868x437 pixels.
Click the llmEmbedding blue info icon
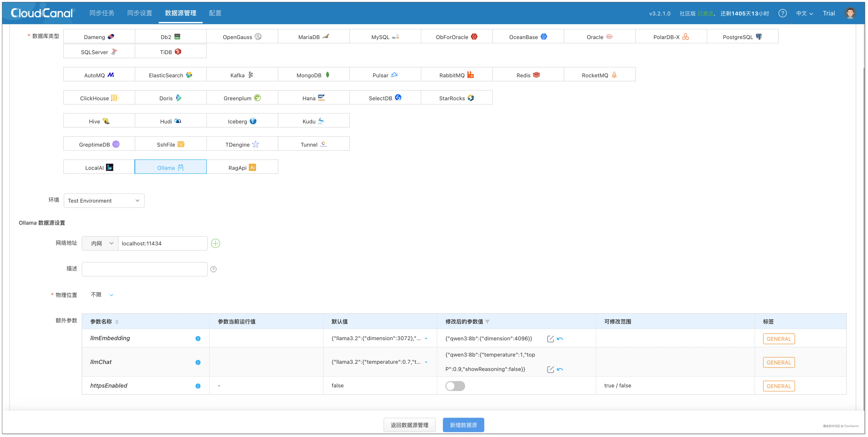pos(198,339)
